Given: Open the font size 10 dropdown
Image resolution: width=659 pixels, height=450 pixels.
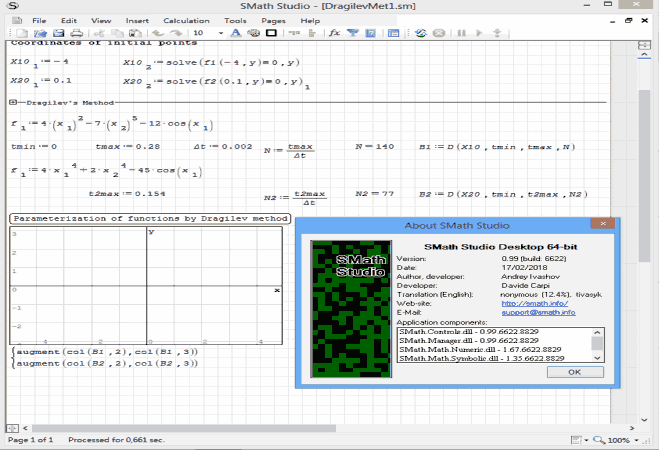Looking at the screenshot, I should [220, 33].
